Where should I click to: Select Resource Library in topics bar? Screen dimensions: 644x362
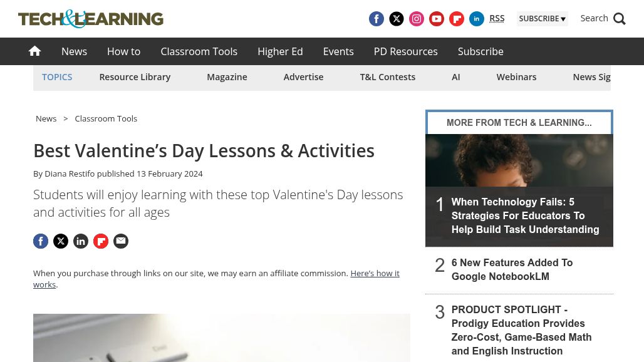[x=135, y=77]
